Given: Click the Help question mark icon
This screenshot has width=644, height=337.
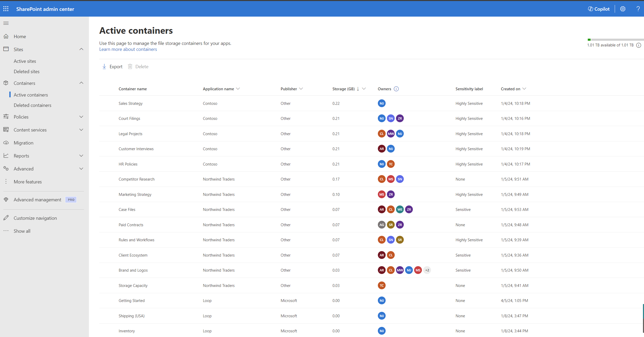Looking at the screenshot, I should 638,9.
